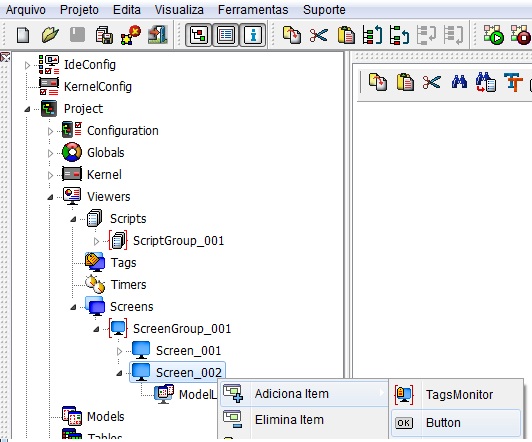Expand the Globals tree node
This screenshot has width=532, height=442.
(x=50, y=153)
